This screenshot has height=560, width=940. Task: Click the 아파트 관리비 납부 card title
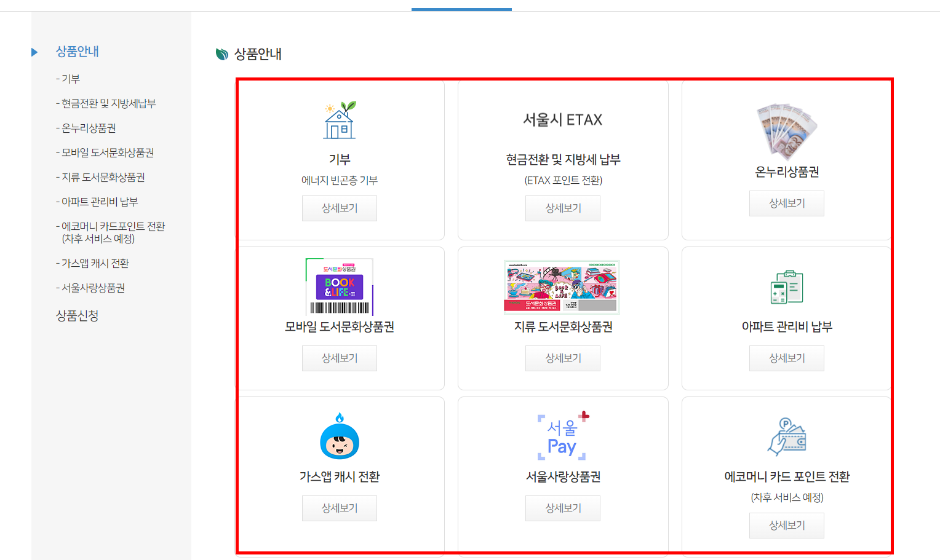click(x=787, y=327)
